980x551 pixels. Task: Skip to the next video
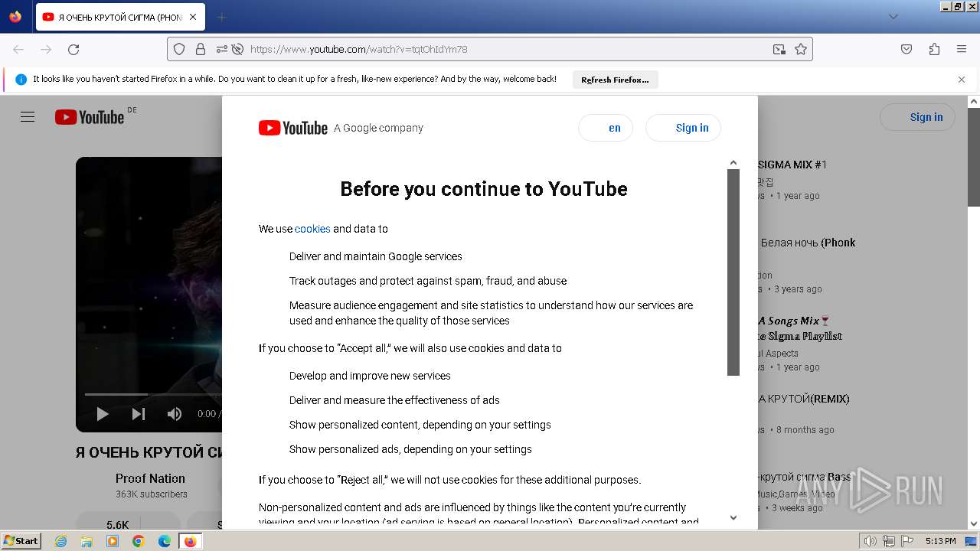[139, 414]
